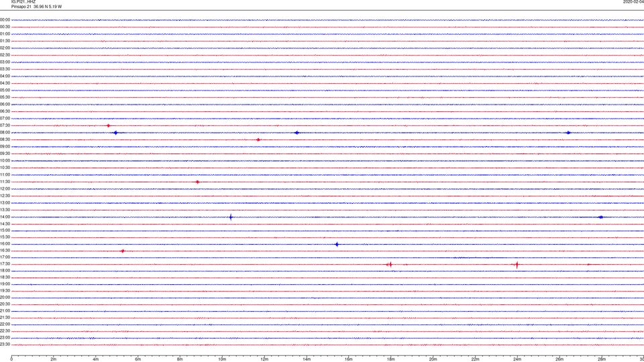
Task: Select the 06:30 row label
Action: (x=5, y=111)
